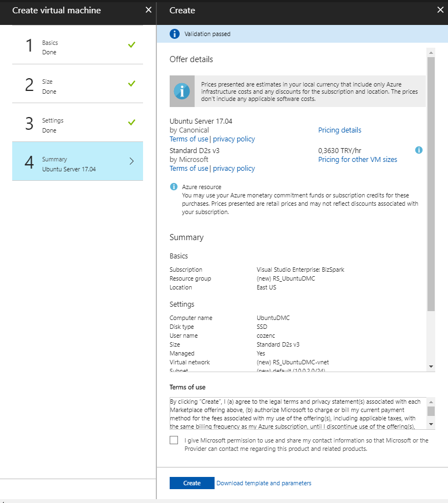Click the green checkmark for Size step
The height and width of the screenshot is (503, 448).
(x=131, y=83)
